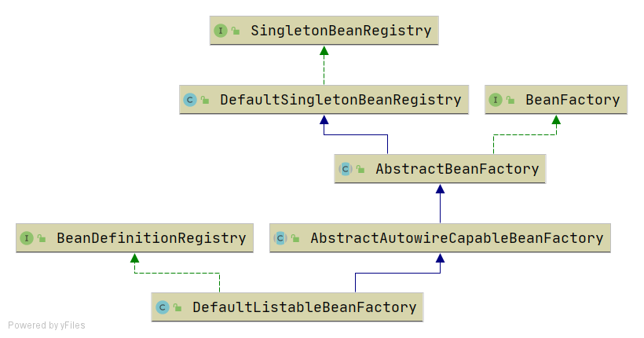Click the Powered by yFiles text
The width and height of the screenshot is (644, 338).
point(47,325)
